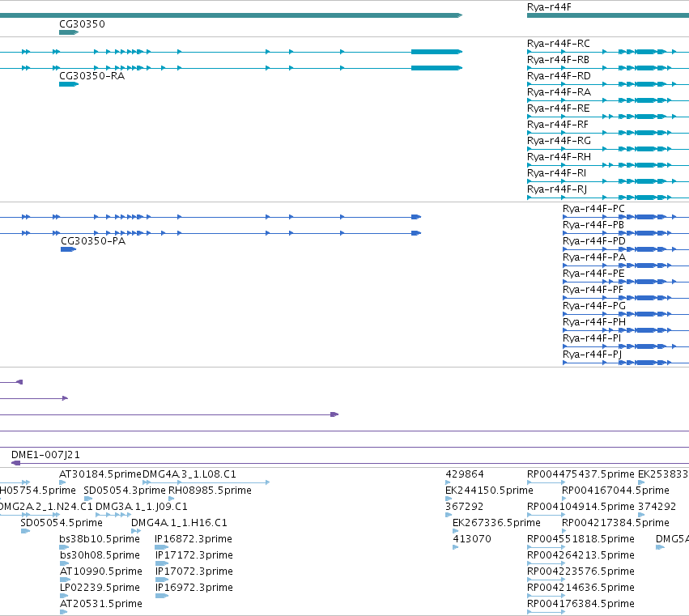This screenshot has width=689, height=616.
Task: Click the RP004217384.5prime label
Action: coord(615,523)
